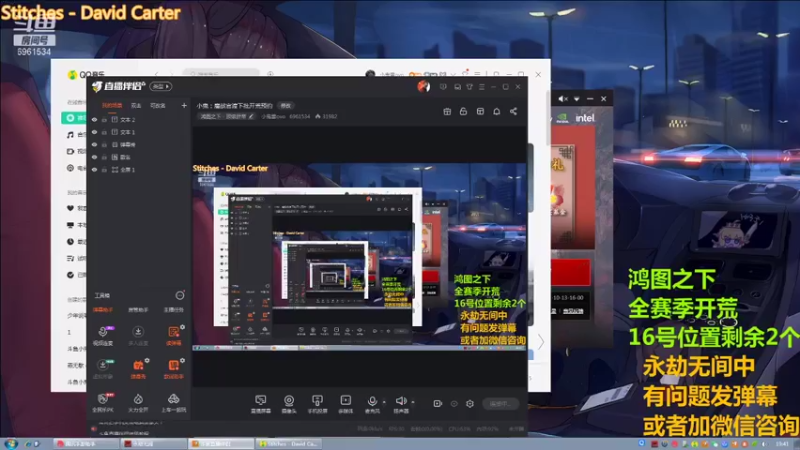
Task: Toggle the eye icon for layer 文本 1
Action: click(x=94, y=132)
